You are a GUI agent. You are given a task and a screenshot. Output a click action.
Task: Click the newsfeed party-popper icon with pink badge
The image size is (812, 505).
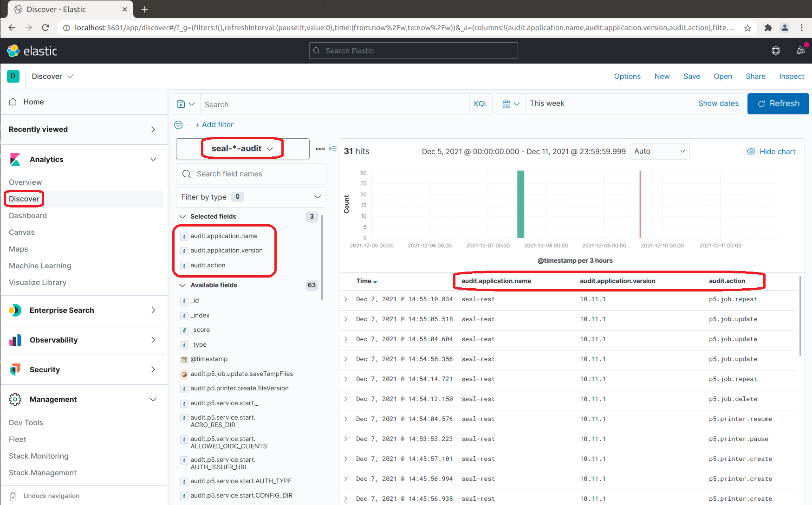point(800,51)
